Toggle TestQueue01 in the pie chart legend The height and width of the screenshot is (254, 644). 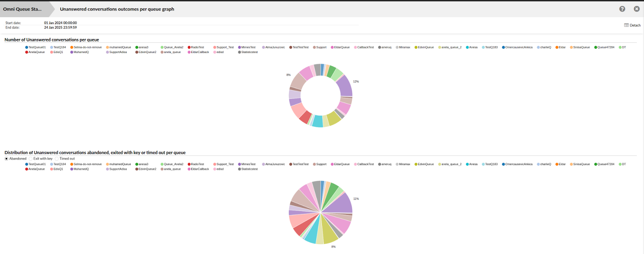pos(35,164)
